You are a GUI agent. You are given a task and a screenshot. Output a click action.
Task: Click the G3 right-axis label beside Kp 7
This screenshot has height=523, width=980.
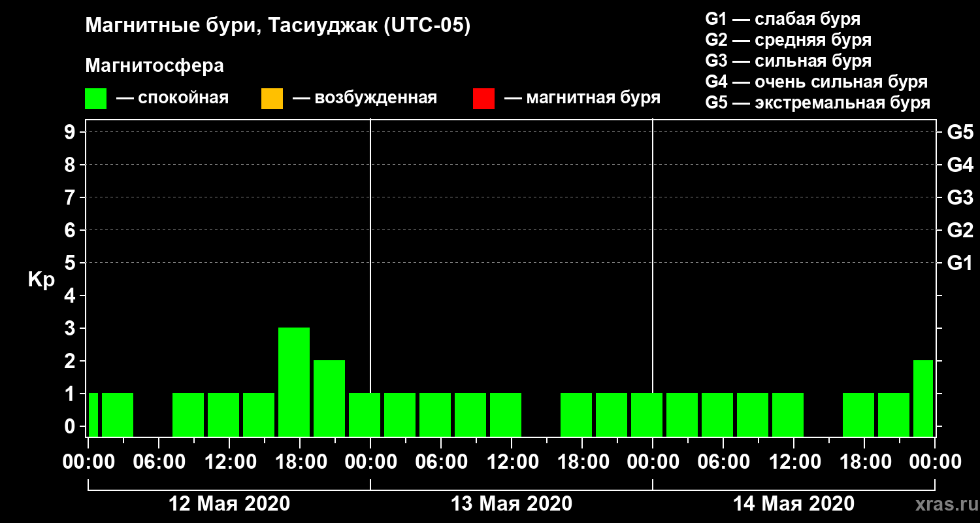click(960, 197)
